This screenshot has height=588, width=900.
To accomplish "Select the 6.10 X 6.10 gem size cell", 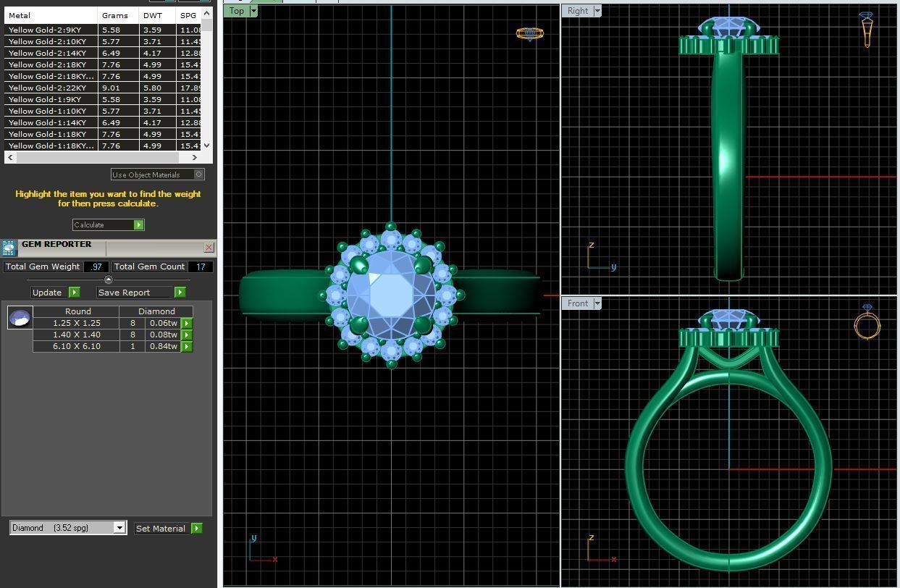I will point(77,346).
